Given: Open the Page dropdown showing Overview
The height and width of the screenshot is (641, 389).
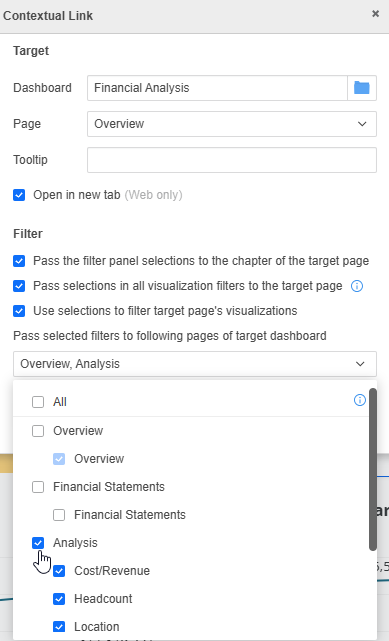Looking at the screenshot, I should pyautogui.click(x=232, y=124).
